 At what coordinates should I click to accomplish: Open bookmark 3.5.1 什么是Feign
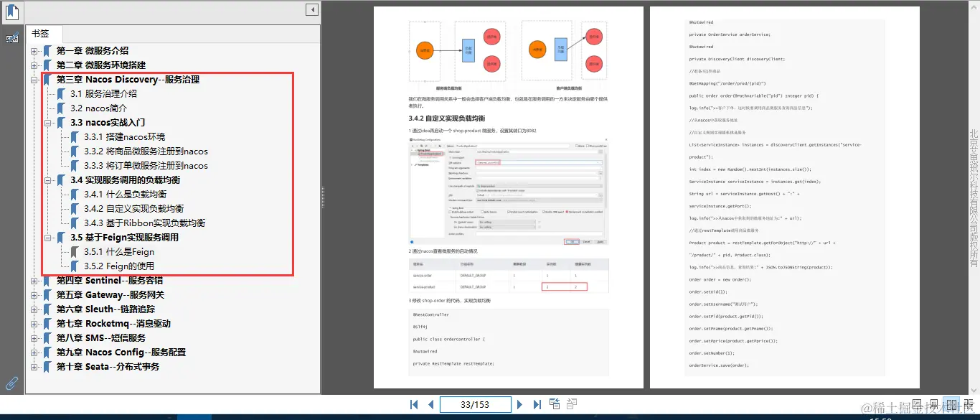tap(119, 252)
